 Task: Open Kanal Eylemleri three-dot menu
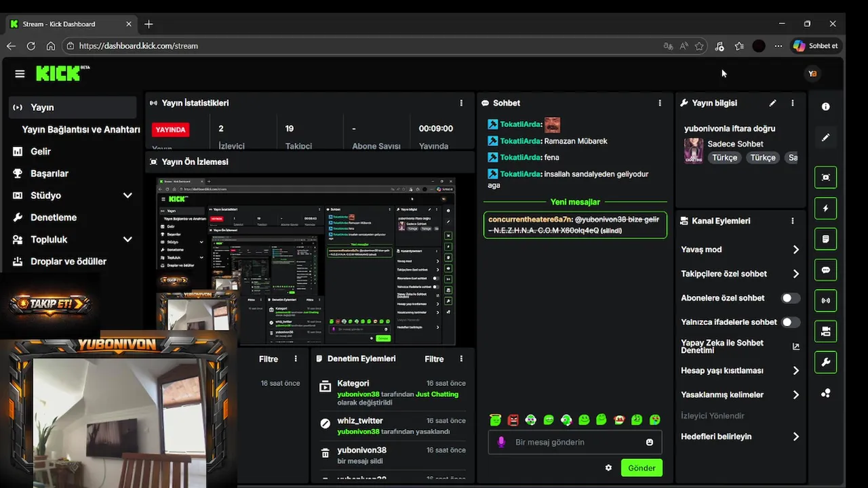tap(792, 221)
